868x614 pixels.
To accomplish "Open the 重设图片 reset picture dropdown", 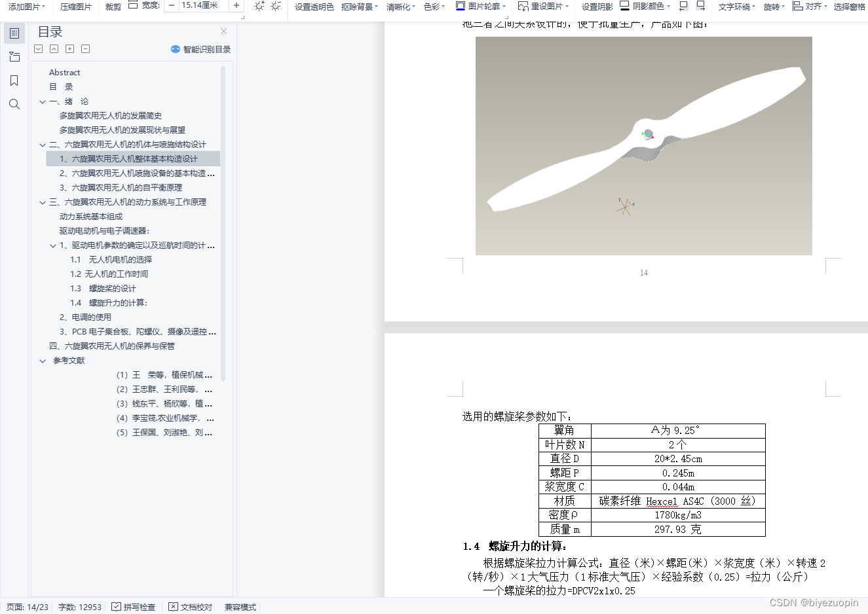I will [543, 7].
